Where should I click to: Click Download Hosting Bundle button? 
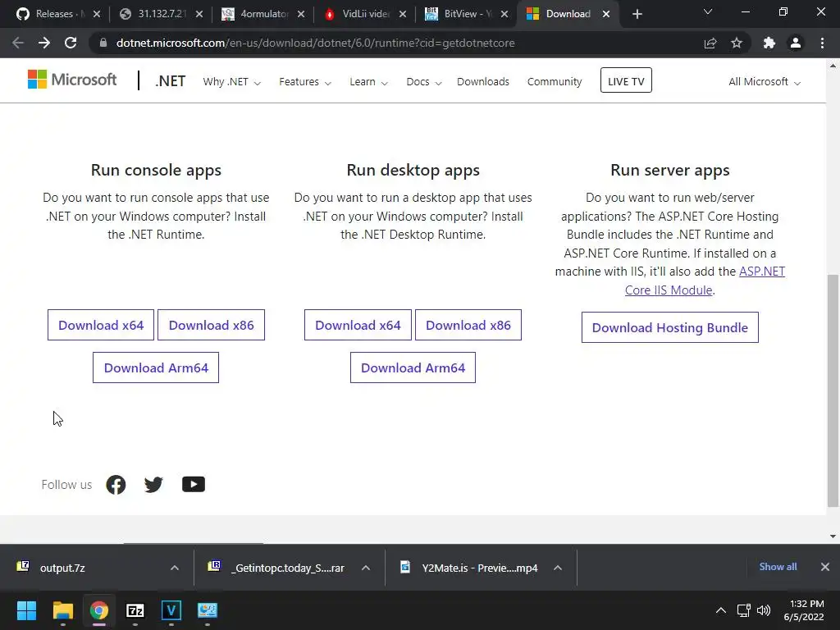(669, 327)
